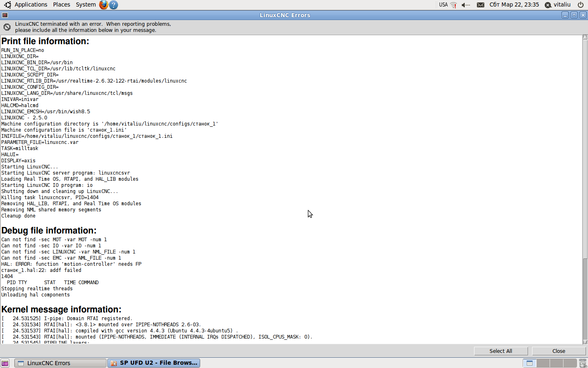Launch Firefox from the top panel
The width and height of the screenshot is (588, 368).
click(104, 4)
